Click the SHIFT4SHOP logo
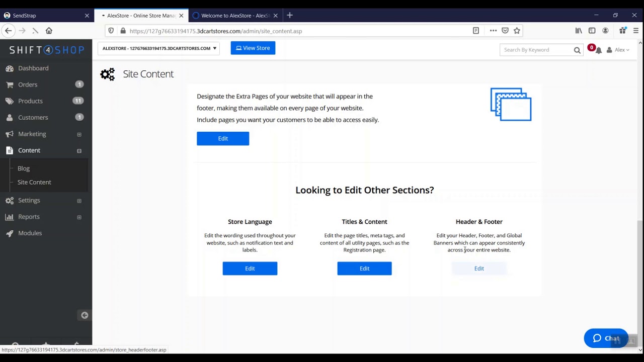Image resolution: width=644 pixels, height=362 pixels. point(46,50)
